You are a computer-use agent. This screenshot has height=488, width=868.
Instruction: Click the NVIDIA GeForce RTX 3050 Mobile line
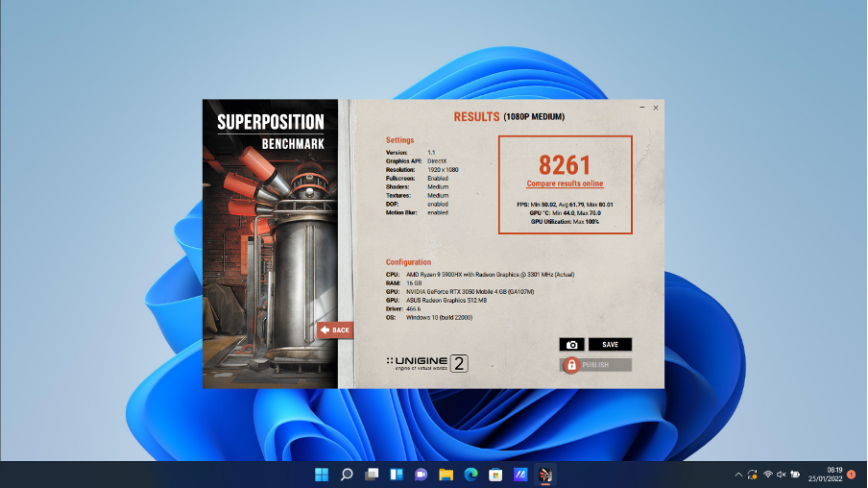pyautogui.click(x=460, y=291)
